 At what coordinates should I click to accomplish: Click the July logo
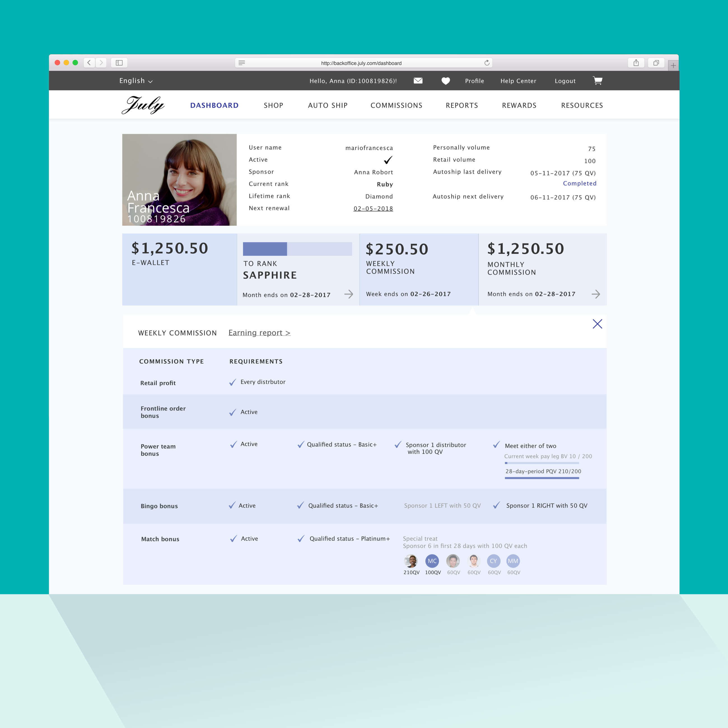[143, 105]
